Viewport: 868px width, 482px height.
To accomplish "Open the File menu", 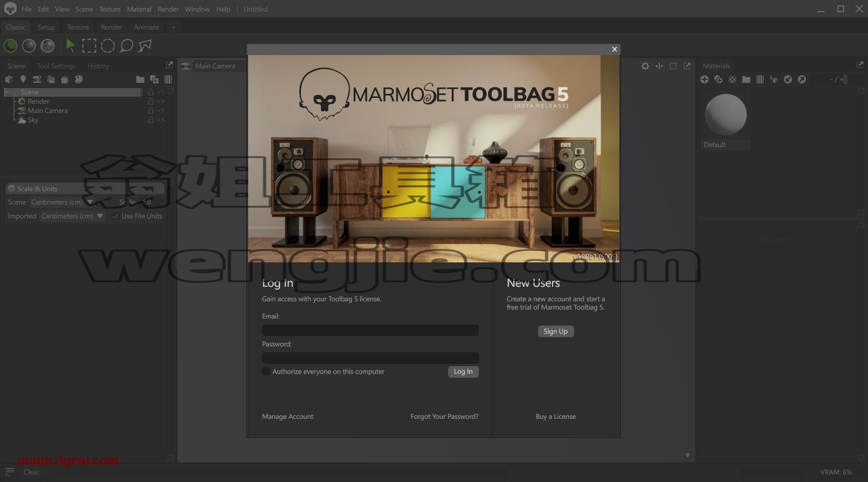I will pos(27,9).
